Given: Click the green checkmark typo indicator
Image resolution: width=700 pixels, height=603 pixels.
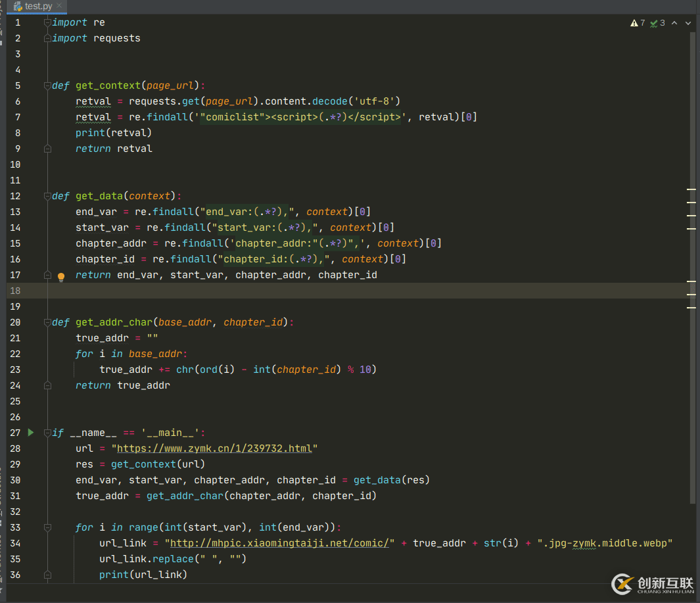Looking at the screenshot, I should click(x=654, y=23).
